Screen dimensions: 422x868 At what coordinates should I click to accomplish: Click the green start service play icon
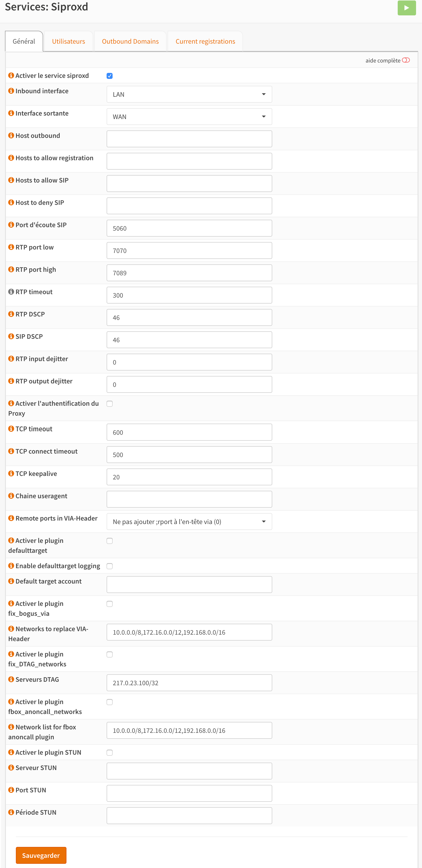tap(406, 8)
